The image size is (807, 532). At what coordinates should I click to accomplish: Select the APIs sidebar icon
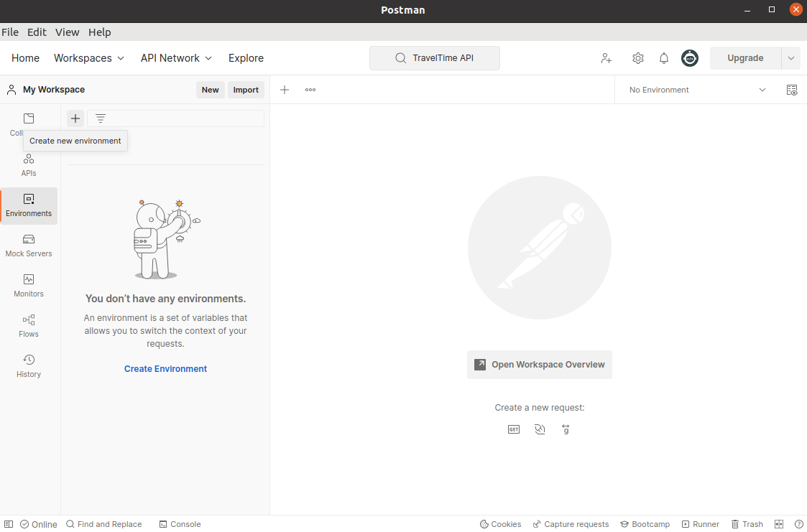pos(28,164)
